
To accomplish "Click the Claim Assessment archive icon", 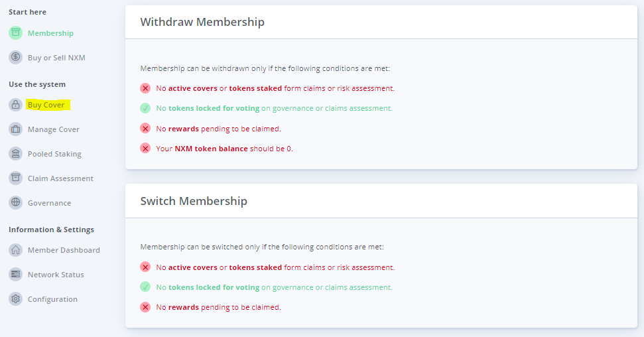I will [15, 178].
